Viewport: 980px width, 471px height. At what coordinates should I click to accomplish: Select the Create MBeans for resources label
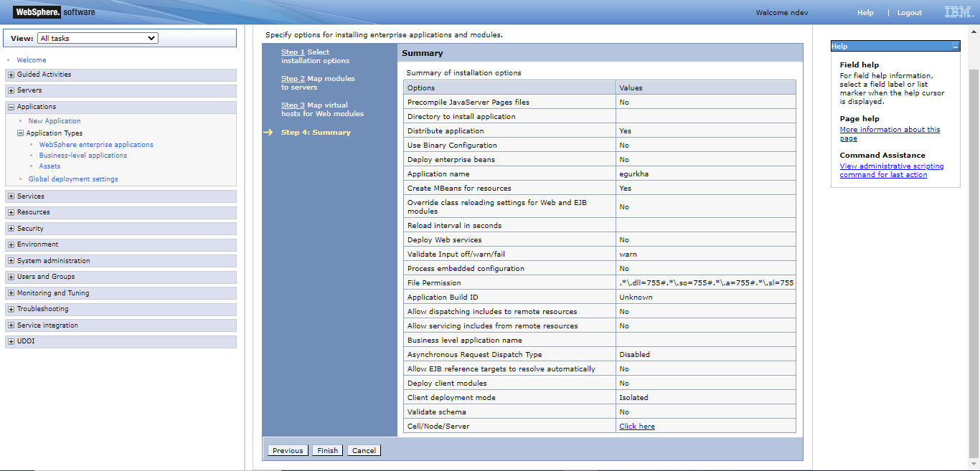460,189
